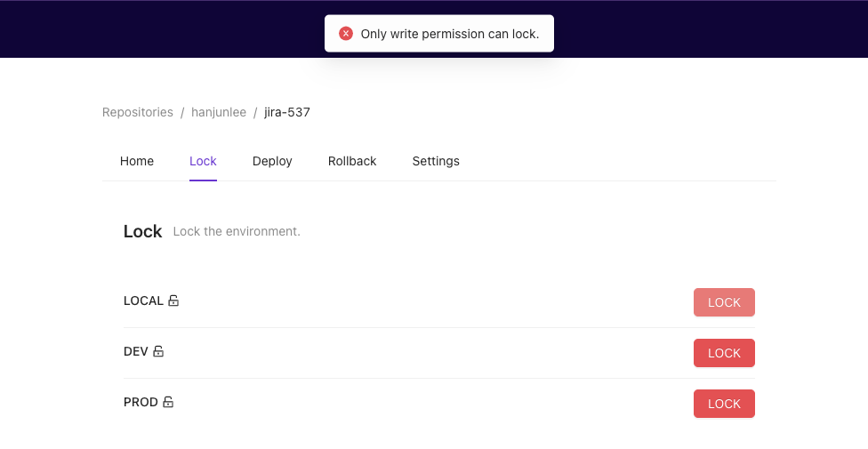Click the unlocked padlock icon beside DEV
The height and width of the screenshot is (449, 868).
tap(158, 351)
